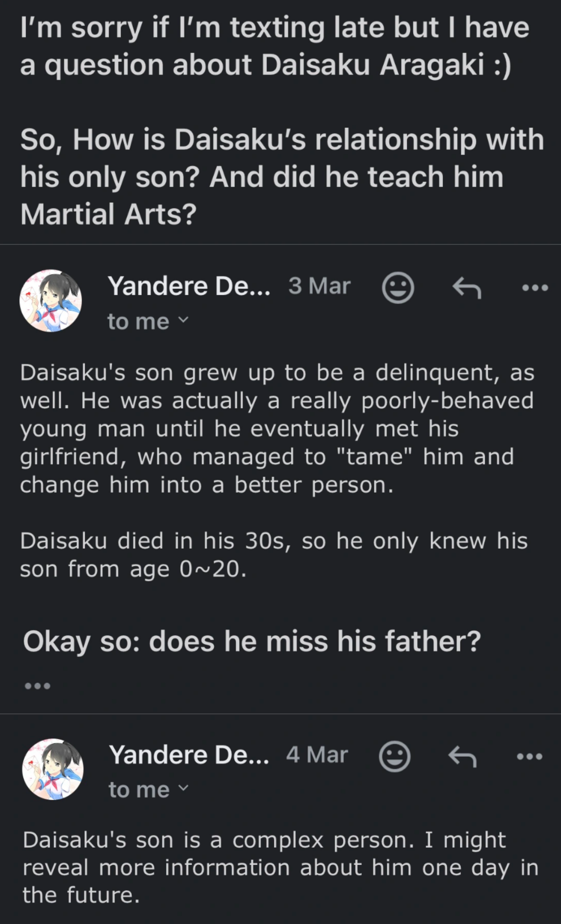Tap the "3 Mar" date label
Screen dimensions: 561x924
(319, 286)
